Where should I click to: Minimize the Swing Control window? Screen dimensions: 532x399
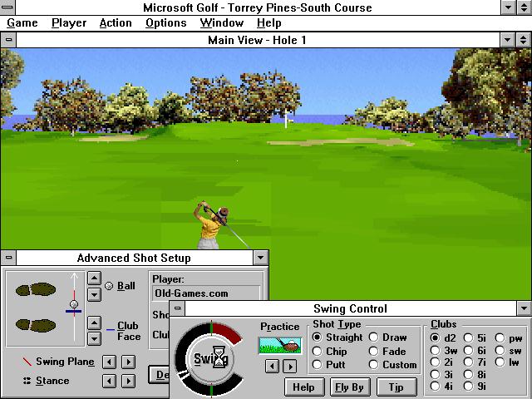pos(525,308)
